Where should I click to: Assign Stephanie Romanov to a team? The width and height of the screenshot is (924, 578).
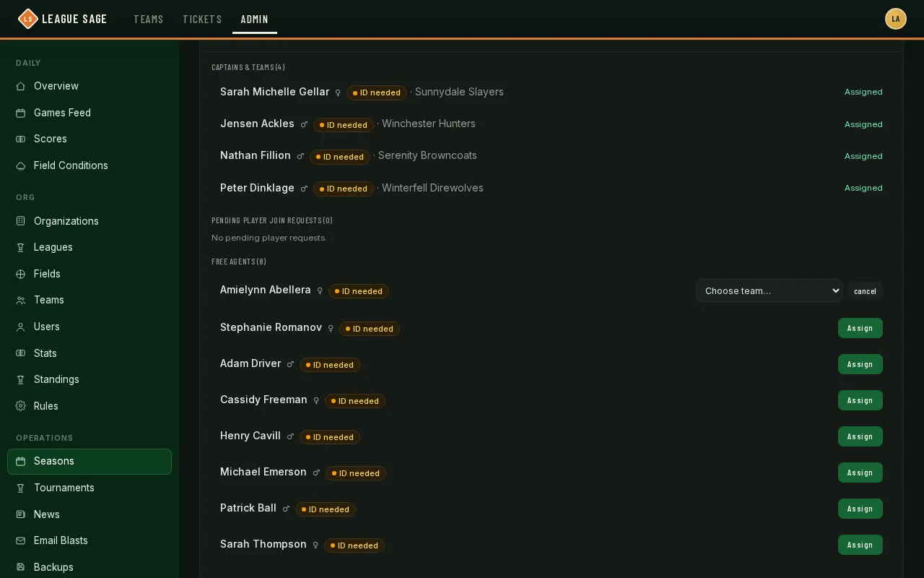[860, 328]
